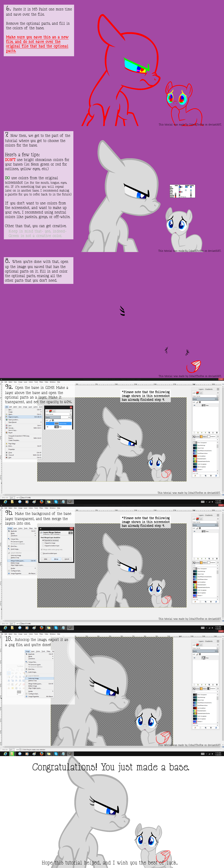Click the lock pixels brush icon in step 9a's small Layers dialog
This screenshot has height=868, width=224.
coord(50,421)
